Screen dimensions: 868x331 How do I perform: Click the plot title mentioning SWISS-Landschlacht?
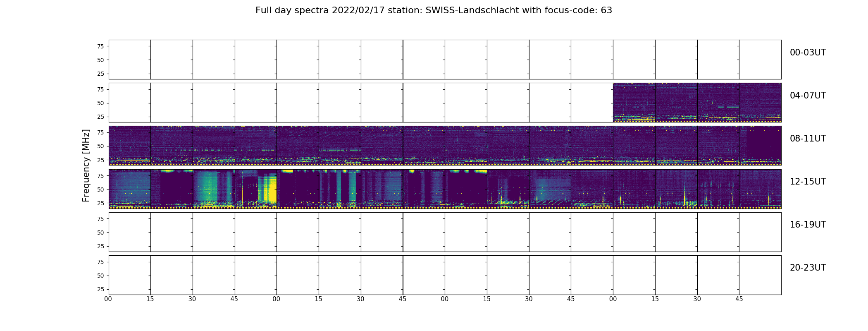434,10
